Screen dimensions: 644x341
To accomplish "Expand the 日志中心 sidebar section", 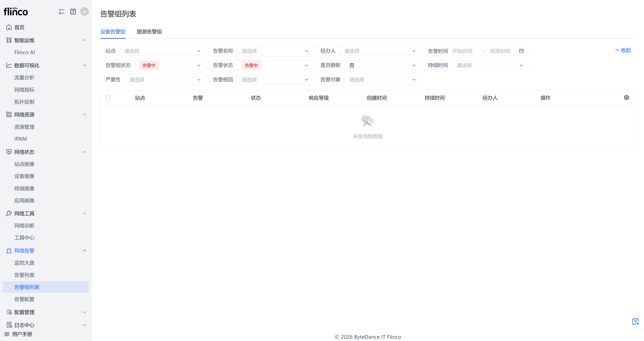I will point(84,325).
